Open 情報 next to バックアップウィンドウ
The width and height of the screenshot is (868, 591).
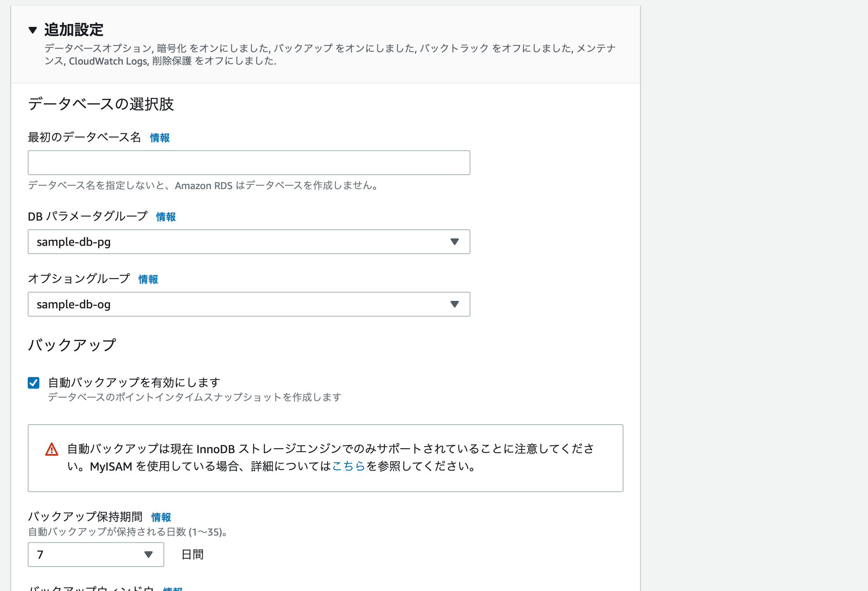(x=173, y=589)
